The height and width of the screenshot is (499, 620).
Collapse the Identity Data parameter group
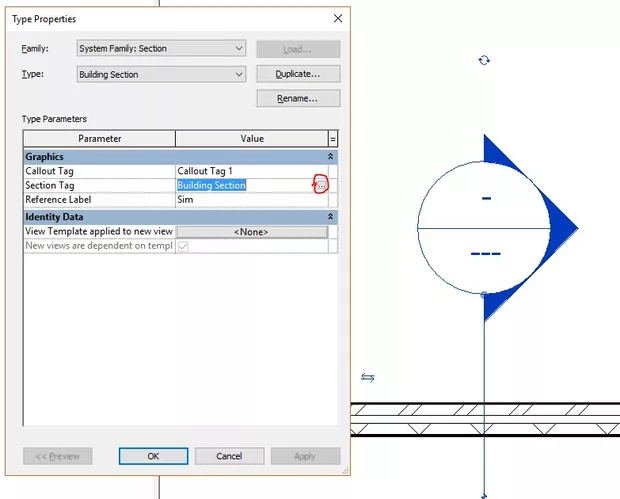[x=330, y=217]
